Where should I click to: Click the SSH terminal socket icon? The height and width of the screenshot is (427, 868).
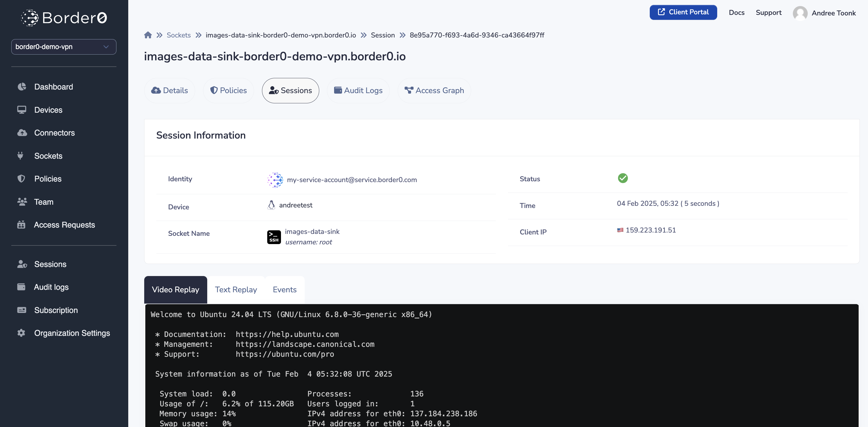274,237
